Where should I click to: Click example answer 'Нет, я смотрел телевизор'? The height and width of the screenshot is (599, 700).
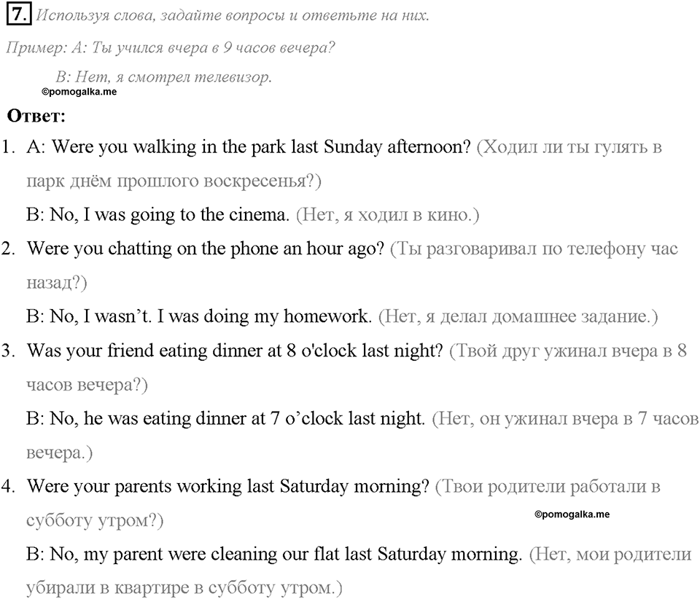[174, 77]
